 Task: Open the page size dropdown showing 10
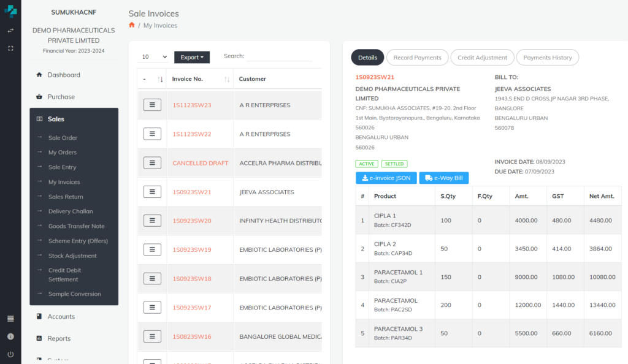click(x=153, y=57)
